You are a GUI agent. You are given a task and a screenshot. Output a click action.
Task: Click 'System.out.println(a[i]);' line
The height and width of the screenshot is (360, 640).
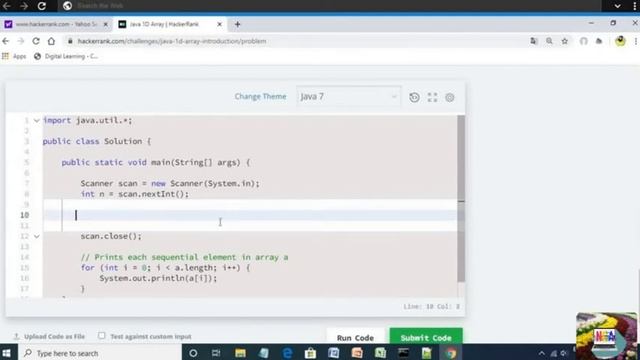(158, 278)
